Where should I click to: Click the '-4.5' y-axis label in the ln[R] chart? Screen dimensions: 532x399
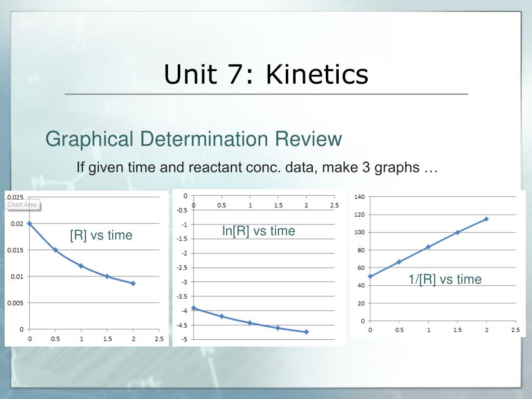[182, 325]
